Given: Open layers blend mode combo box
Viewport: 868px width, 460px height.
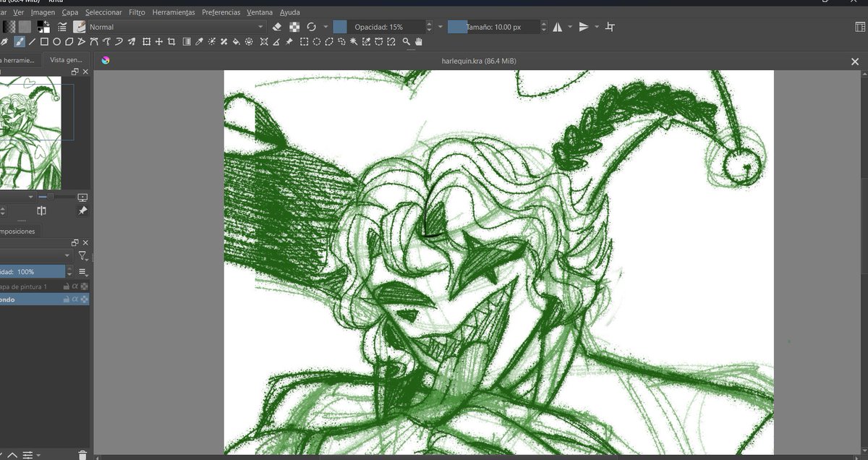Looking at the screenshot, I should (x=35, y=255).
